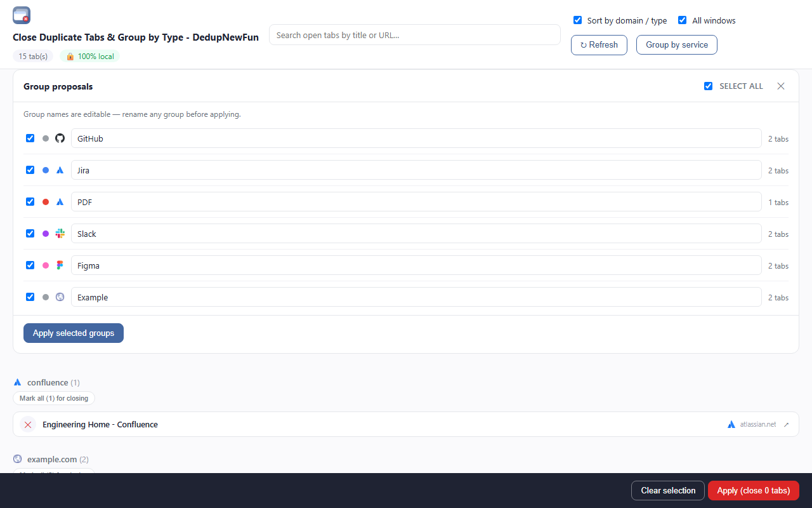Click the Figma group name field
This screenshot has height=508, width=812.
pos(416,265)
